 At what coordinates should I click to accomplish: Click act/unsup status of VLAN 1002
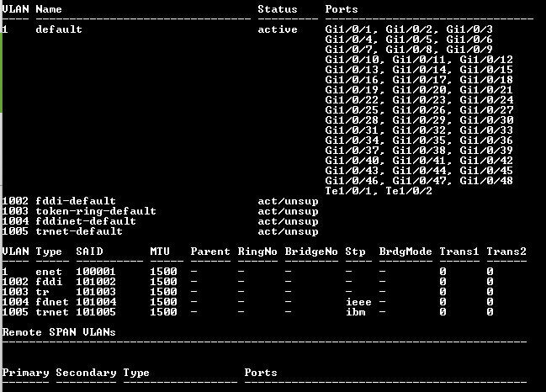[x=288, y=201]
